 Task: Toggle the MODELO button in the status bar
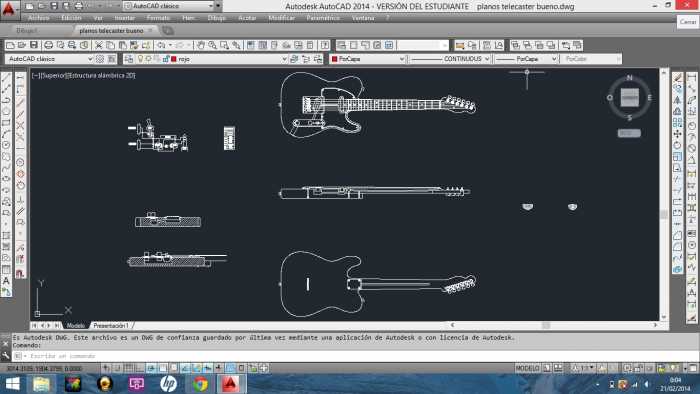[x=528, y=368]
